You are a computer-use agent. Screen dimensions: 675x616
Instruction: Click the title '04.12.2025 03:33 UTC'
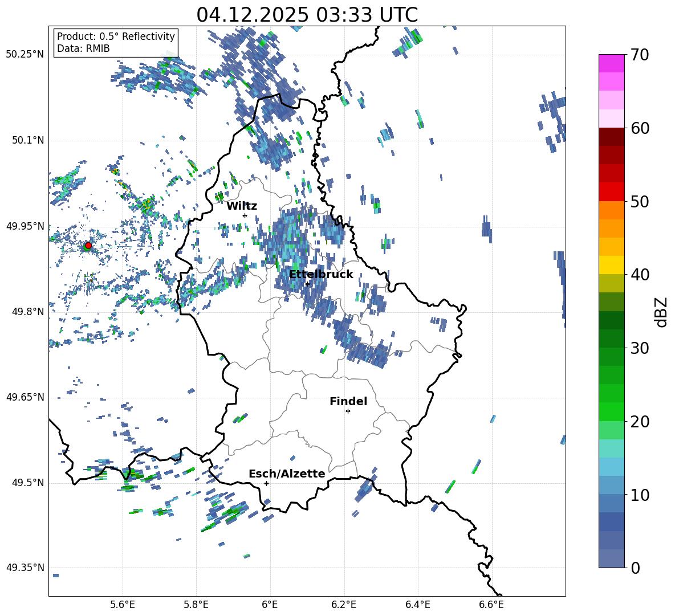click(x=307, y=15)
